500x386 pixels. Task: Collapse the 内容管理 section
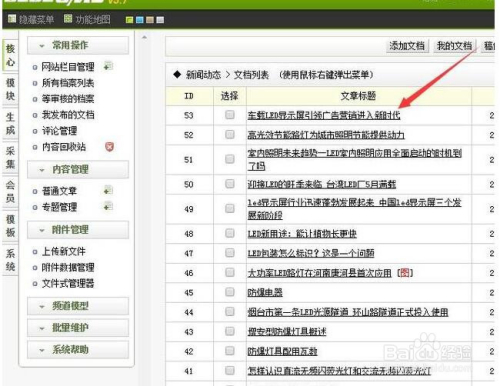pos(78,170)
